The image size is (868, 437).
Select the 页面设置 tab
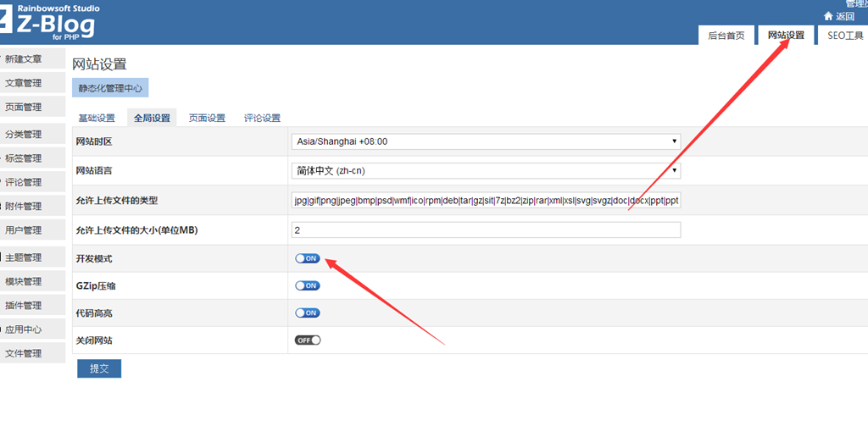pyautogui.click(x=207, y=118)
